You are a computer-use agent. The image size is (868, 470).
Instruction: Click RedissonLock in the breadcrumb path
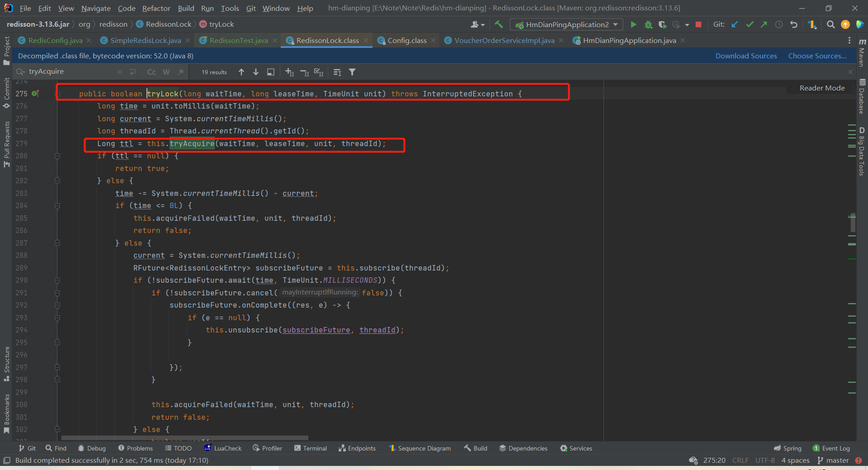(169, 24)
